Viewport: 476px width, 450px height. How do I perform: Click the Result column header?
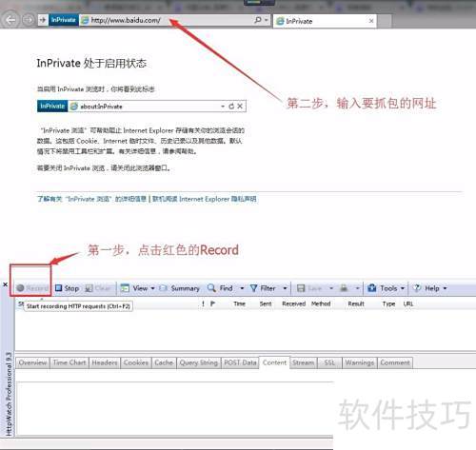point(356,303)
